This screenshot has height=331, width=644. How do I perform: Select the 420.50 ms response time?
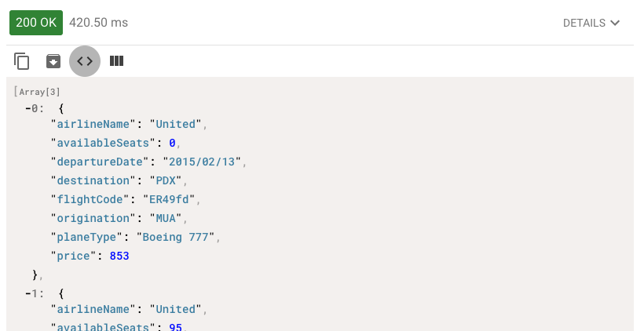99,23
